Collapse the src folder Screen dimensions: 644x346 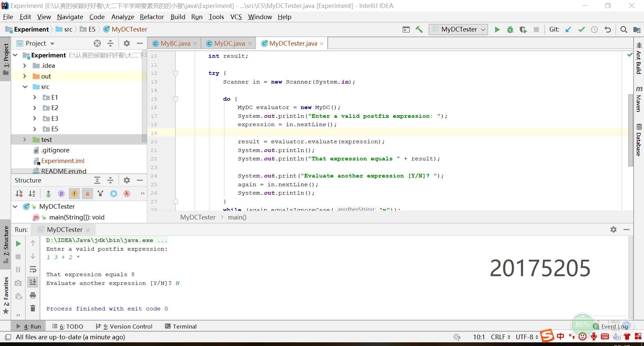(25, 87)
